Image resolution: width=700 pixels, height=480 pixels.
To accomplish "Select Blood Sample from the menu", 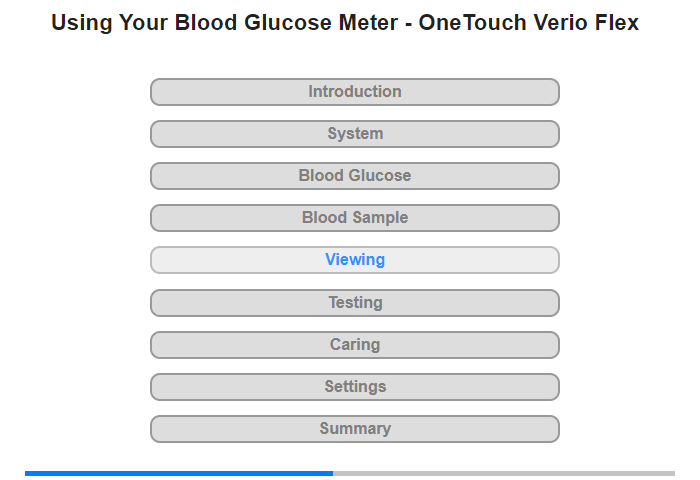I will click(x=354, y=218).
